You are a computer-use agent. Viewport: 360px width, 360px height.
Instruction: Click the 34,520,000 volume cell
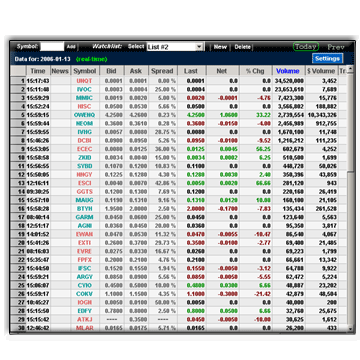289,81
